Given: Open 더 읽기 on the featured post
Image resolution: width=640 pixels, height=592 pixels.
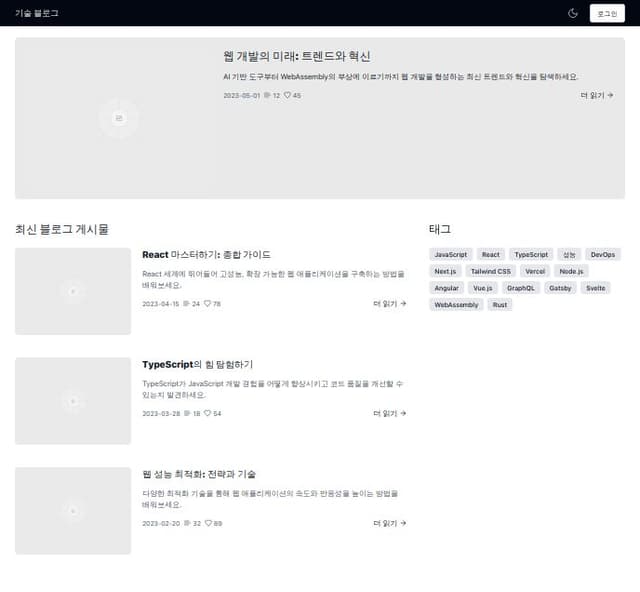Looking at the screenshot, I should pyautogui.click(x=596, y=96).
